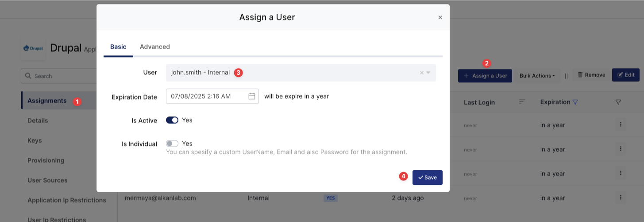The width and height of the screenshot is (644, 222).
Task: Open the three-dot menu in the first row
Action: point(621,125)
